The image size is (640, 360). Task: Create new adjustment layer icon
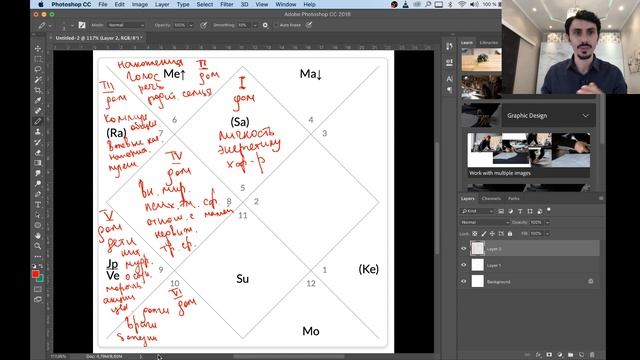[560, 355]
